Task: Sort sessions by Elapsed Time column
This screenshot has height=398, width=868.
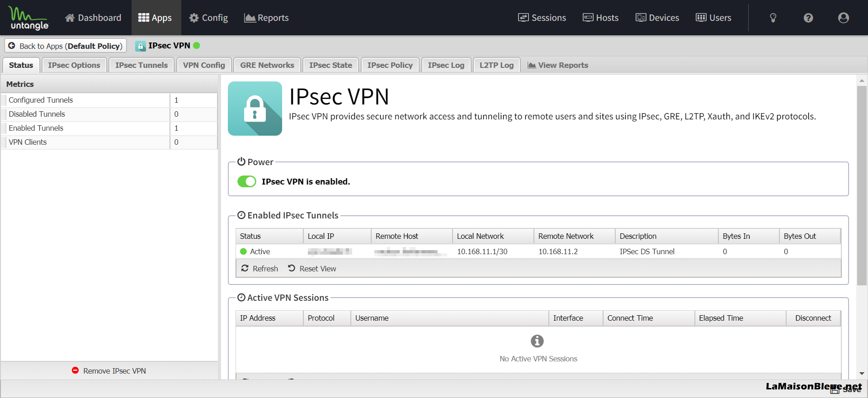Action: (741, 318)
